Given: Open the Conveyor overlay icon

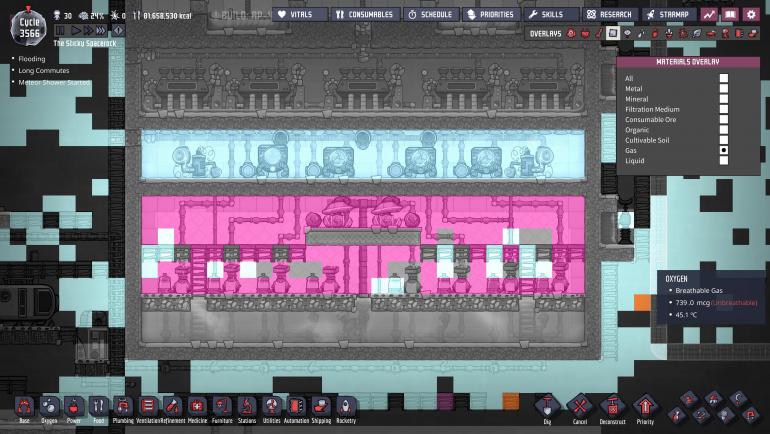Looking at the screenshot, I should pos(752,33).
